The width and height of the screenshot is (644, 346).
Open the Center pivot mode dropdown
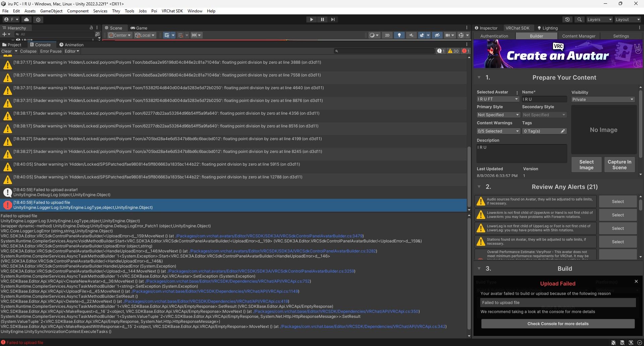point(120,35)
